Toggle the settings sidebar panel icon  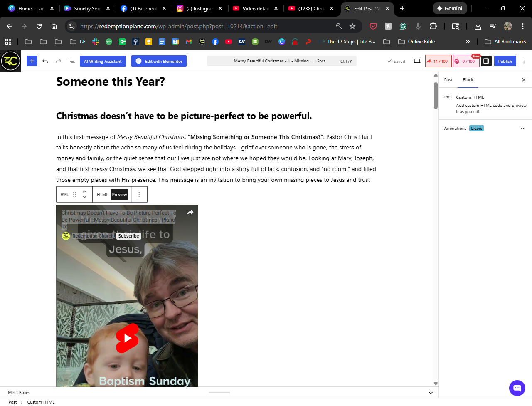(x=486, y=61)
